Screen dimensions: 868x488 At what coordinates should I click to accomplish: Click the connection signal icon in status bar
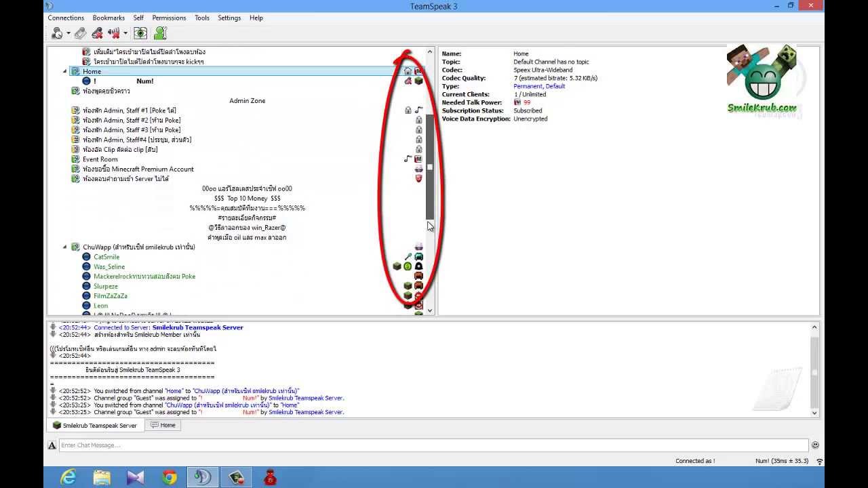pos(820,462)
